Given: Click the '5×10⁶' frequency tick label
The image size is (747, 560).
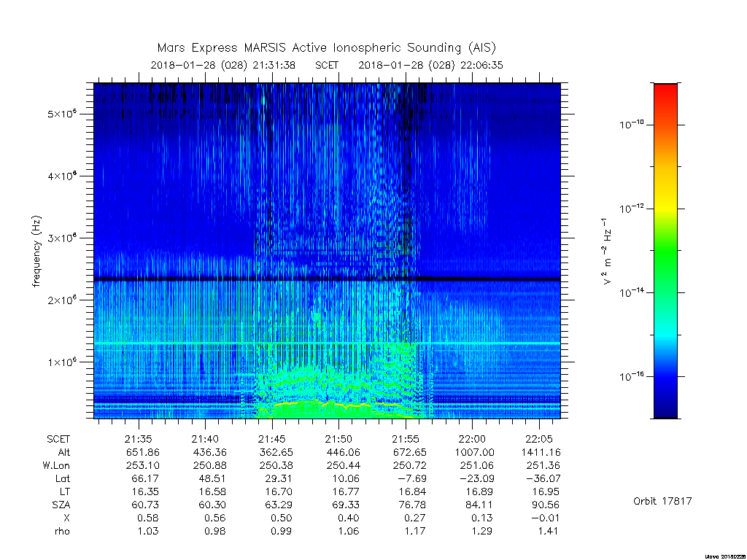Looking at the screenshot, I should click(x=62, y=114).
